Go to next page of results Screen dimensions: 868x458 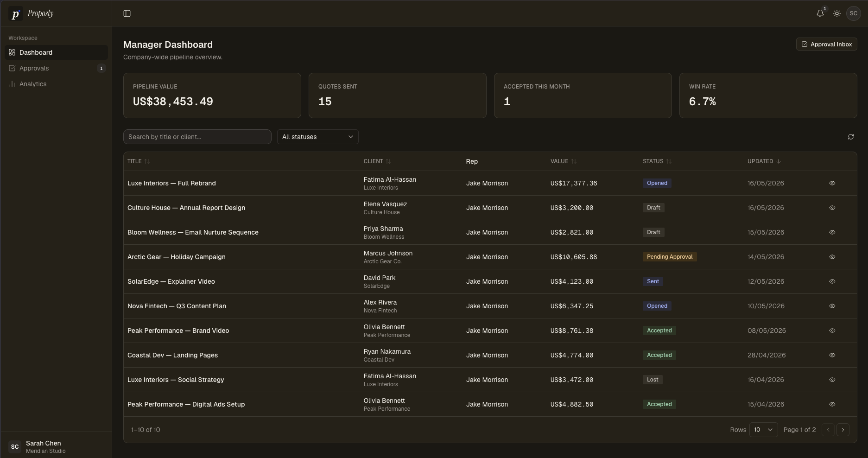(843, 430)
